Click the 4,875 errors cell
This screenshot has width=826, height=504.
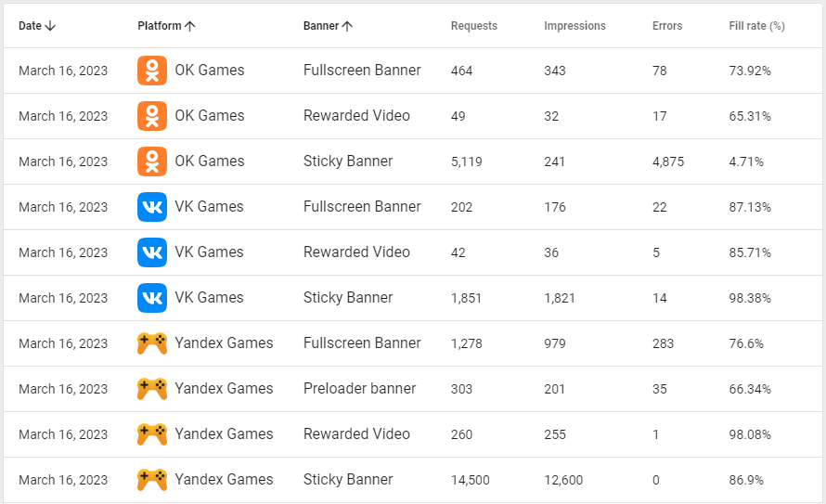tap(668, 162)
